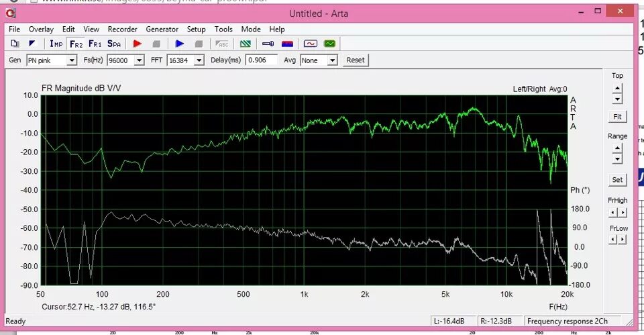Select FR2 dual-channel frequency response mode
Viewport: 644px width, 335px height.
(76, 44)
